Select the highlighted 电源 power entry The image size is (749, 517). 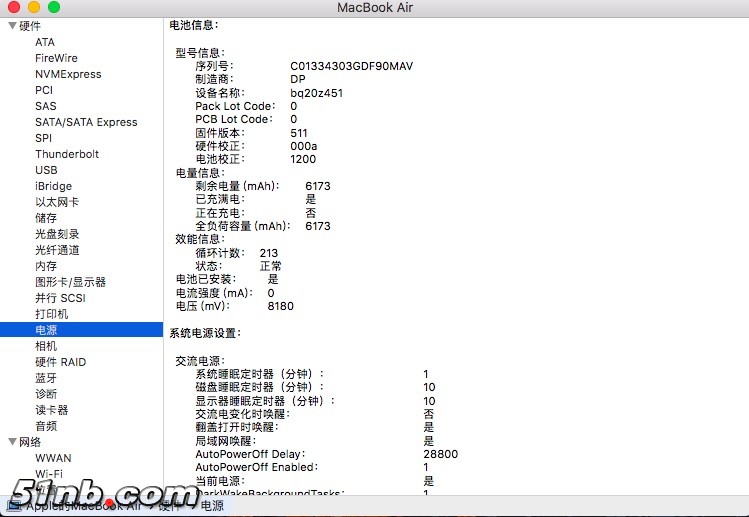pos(81,330)
